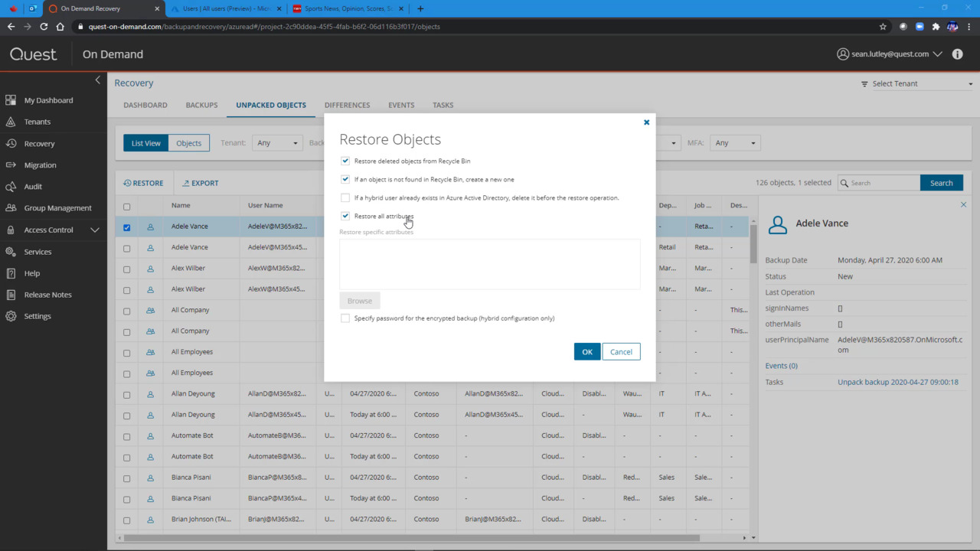
Task: Open the Events (0) link
Action: click(781, 365)
